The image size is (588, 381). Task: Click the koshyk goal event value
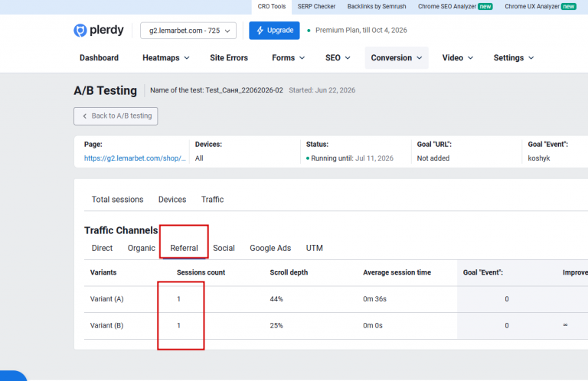(x=539, y=158)
